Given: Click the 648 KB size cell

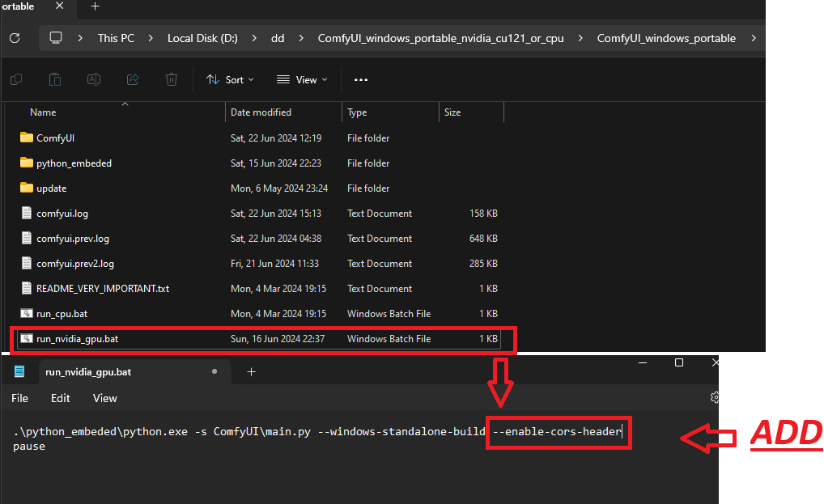Looking at the screenshot, I should pos(483,239).
